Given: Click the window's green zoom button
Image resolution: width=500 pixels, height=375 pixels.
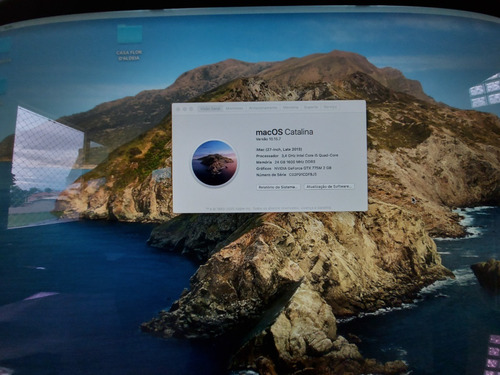Looking at the screenshot, I should click(x=191, y=109).
